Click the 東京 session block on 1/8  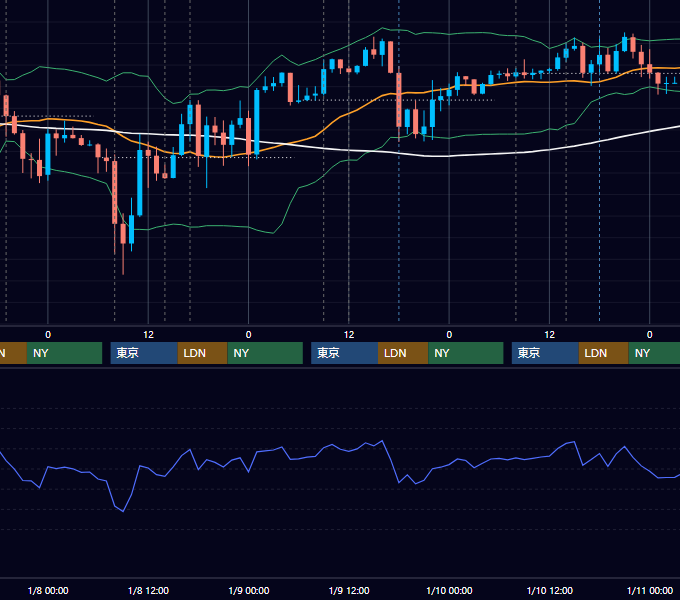144,353
